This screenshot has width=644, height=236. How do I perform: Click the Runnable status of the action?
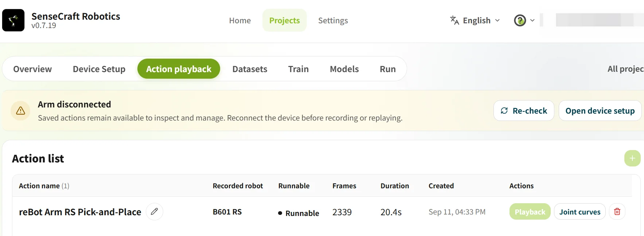point(298,213)
